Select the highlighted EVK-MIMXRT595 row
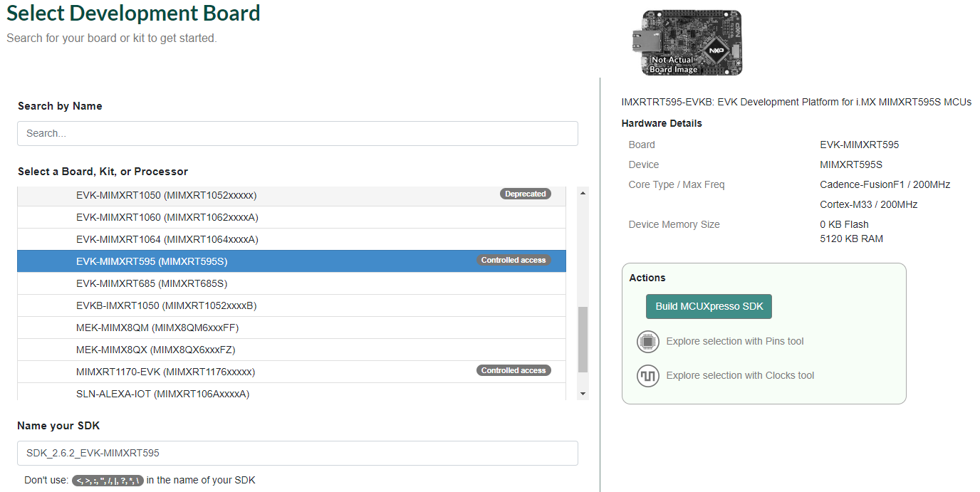980x492 pixels. 152,261
